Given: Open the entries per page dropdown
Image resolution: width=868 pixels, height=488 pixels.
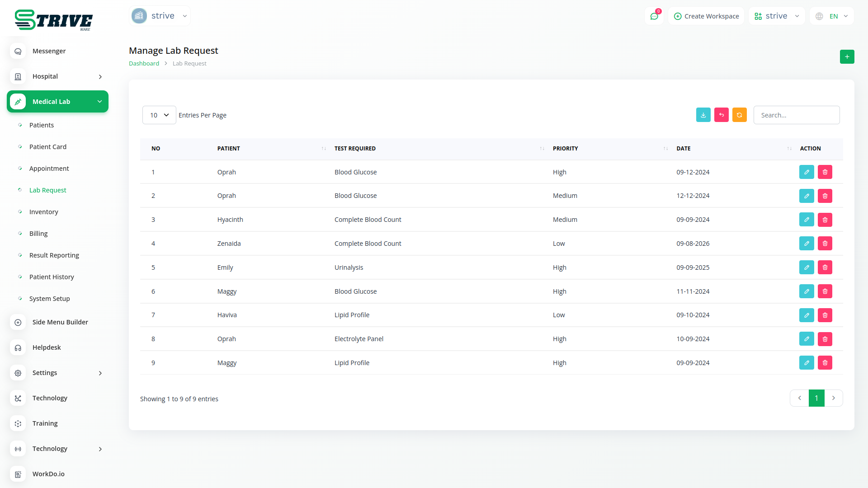Looking at the screenshot, I should (x=159, y=115).
